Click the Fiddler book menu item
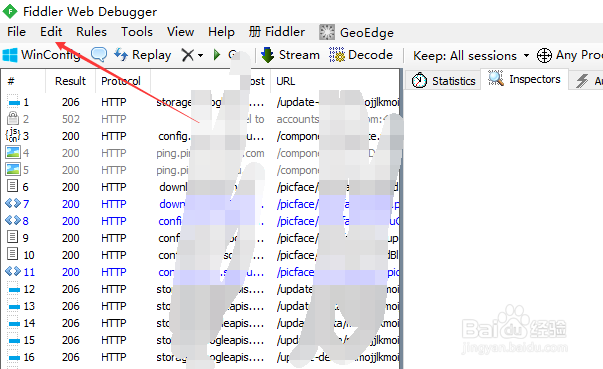The width and height of the screenshot is (603, 369). pos(277,32)
